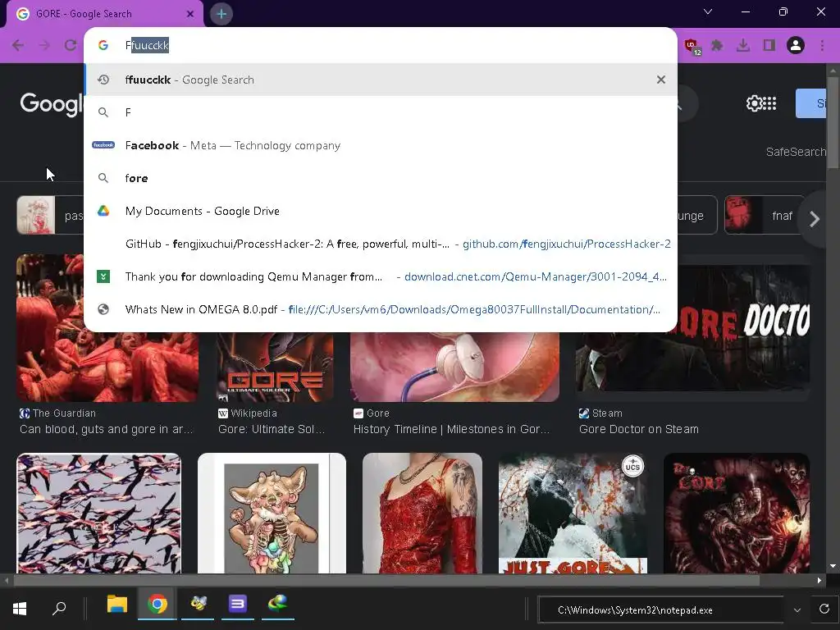
Task: Advance related chips with the right arrow
Action: click(815, 218)
